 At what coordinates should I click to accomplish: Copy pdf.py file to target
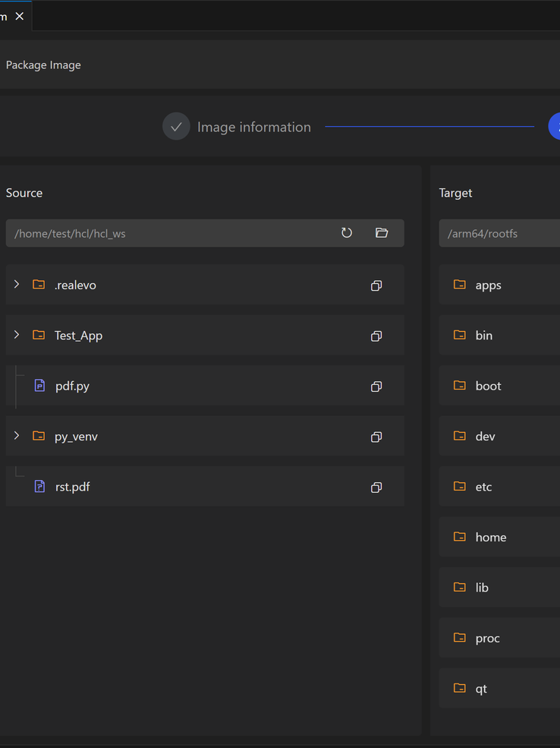[x=376, y=386]
